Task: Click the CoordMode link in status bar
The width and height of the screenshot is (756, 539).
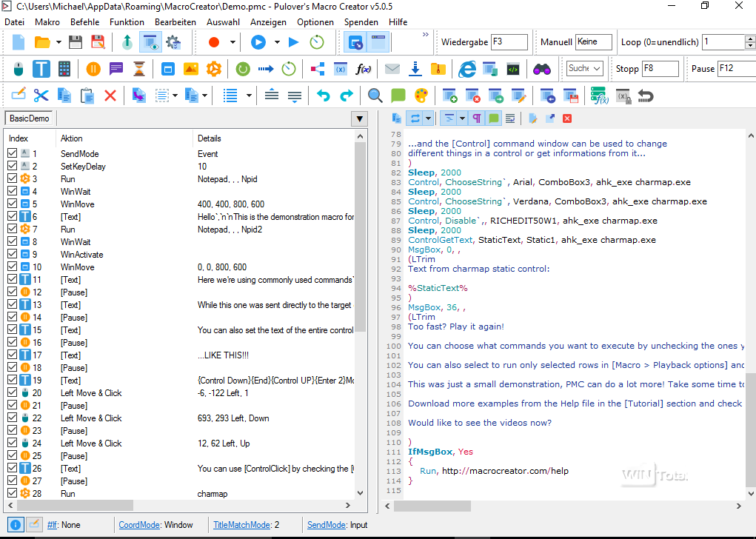Action: 139,525
